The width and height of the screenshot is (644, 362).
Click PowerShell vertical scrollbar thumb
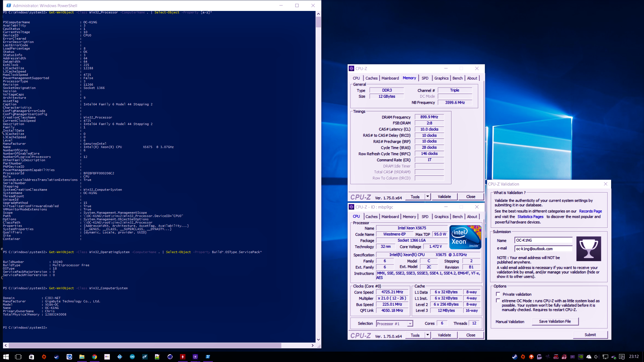pyautogui.click(x=318, y=22)
